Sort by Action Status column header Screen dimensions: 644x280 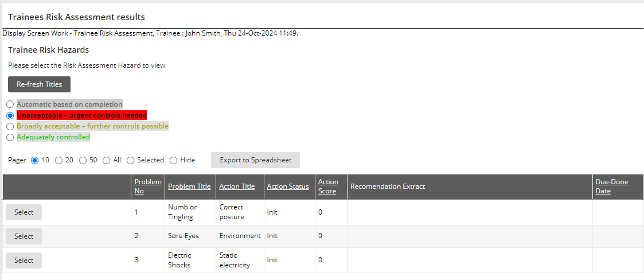coord(288,186)
